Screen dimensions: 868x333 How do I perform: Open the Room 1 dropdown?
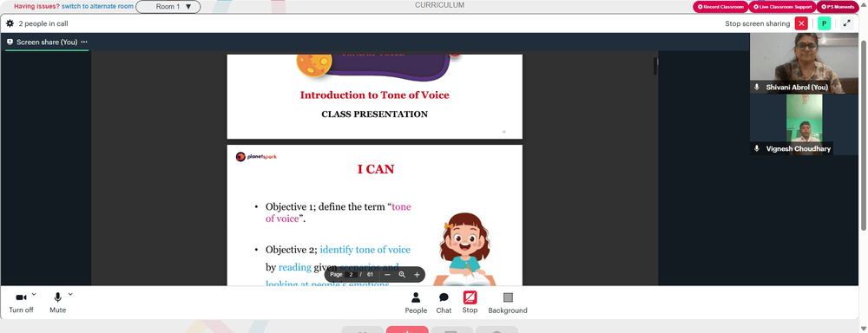pos(168,7)
